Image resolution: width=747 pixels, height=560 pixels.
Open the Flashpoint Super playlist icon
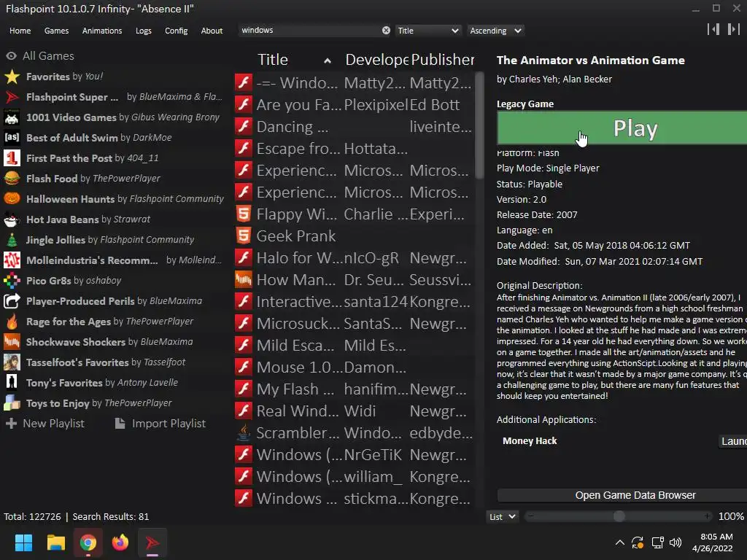pyautogui.click(x=12, y=97)
